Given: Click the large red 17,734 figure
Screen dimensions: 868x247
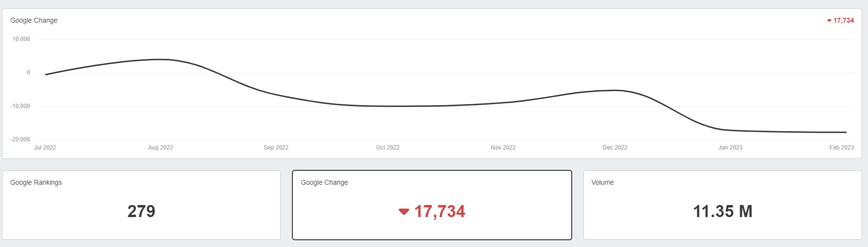Looking at the screenshot, I should coord(440,211).
